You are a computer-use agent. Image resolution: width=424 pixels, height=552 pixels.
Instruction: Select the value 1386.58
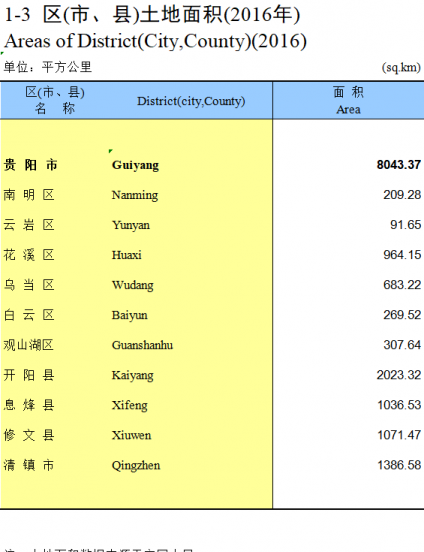click(x=399, y=465)
